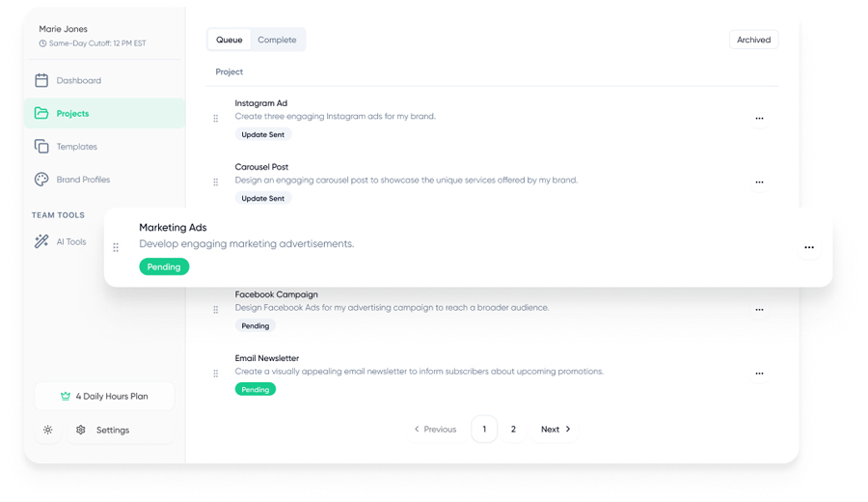Click the Projects folder icon
The image size is (868, 502).
coord(41,113)
